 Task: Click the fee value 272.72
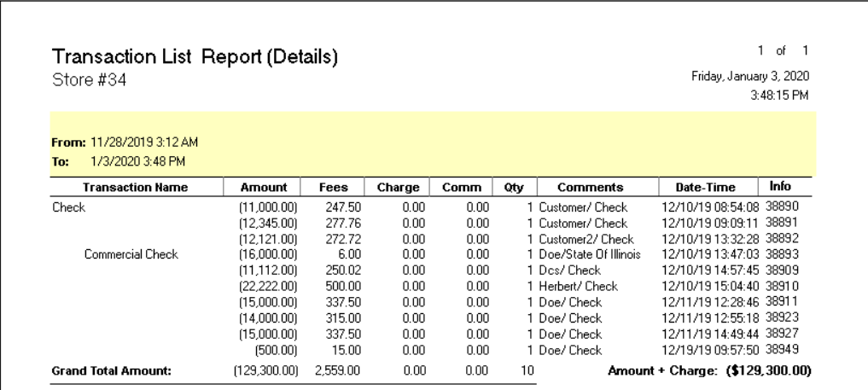(343, 240)
